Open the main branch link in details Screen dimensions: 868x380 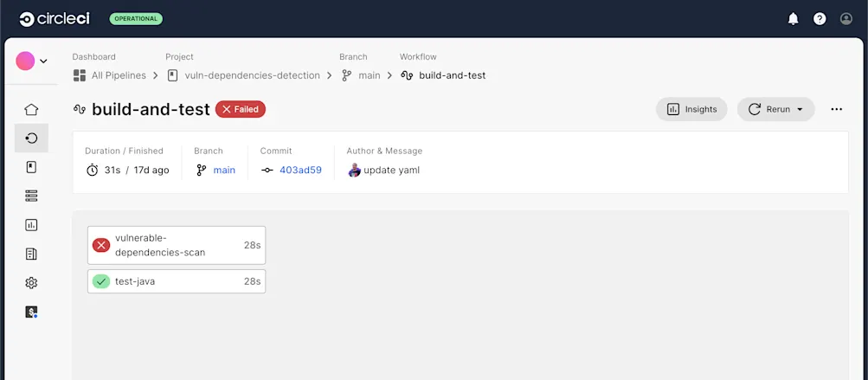click(x=224, y=170)
